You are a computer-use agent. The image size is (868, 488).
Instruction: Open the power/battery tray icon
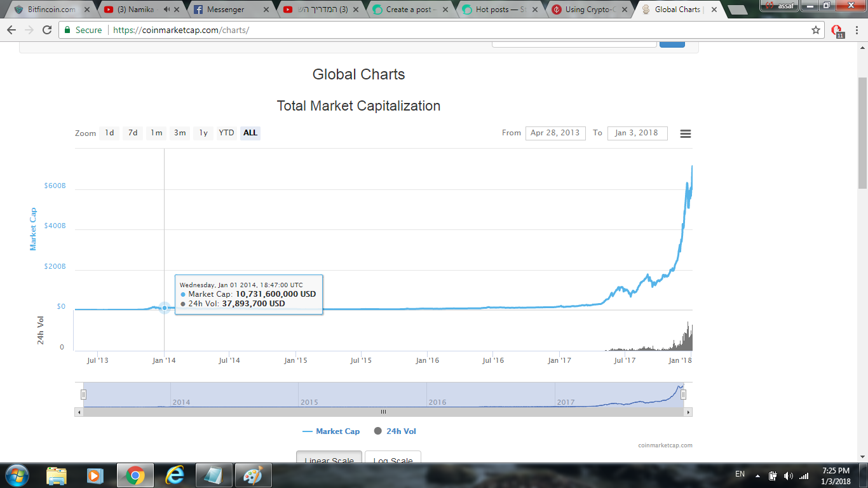[x=773, y=475]
